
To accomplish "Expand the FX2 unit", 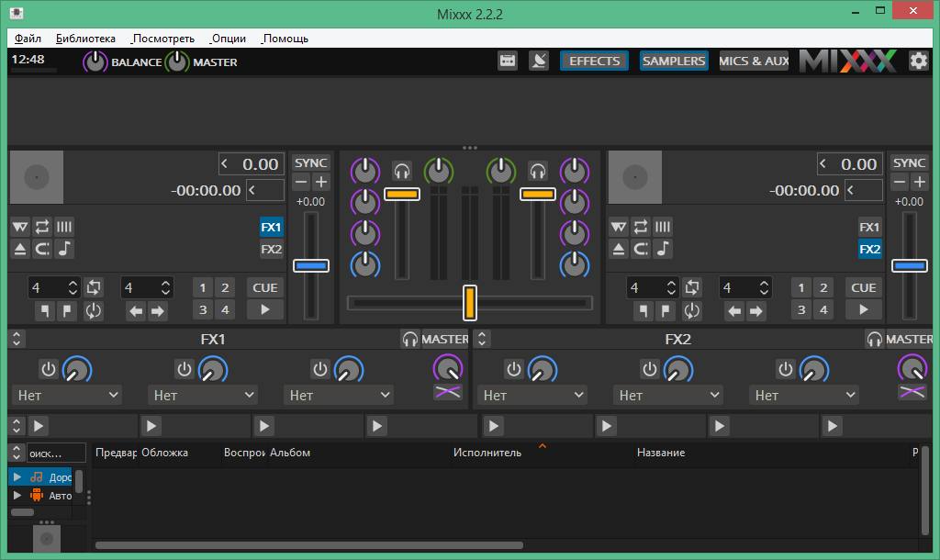I will pyautogui.click(x=482, y=339).
